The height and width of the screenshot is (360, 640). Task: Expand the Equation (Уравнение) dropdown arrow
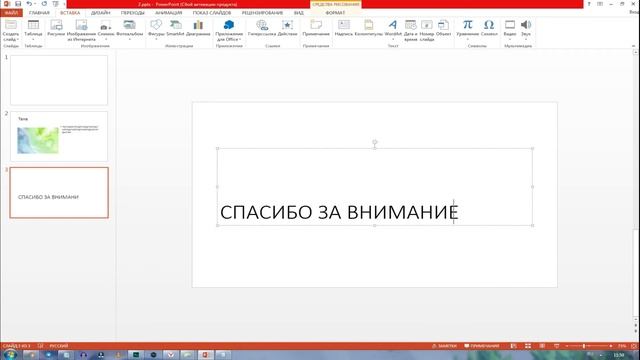pos(467,39)
